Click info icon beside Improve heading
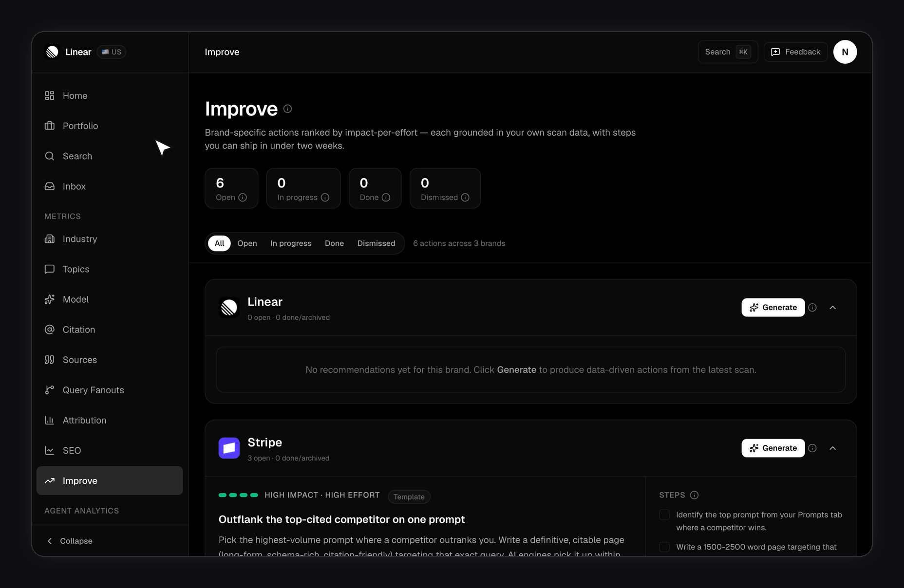 tap(288, 109)
